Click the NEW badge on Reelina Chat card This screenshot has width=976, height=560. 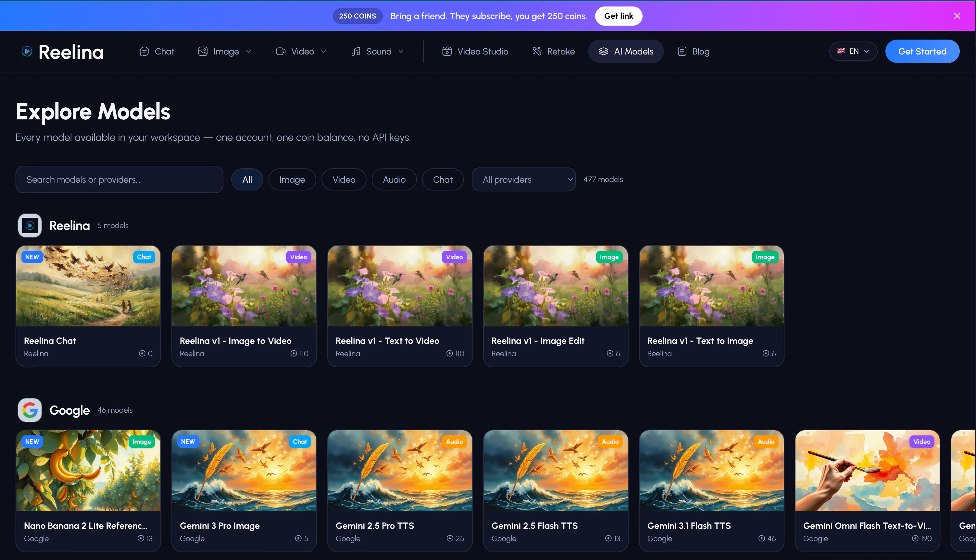point(32,257)
